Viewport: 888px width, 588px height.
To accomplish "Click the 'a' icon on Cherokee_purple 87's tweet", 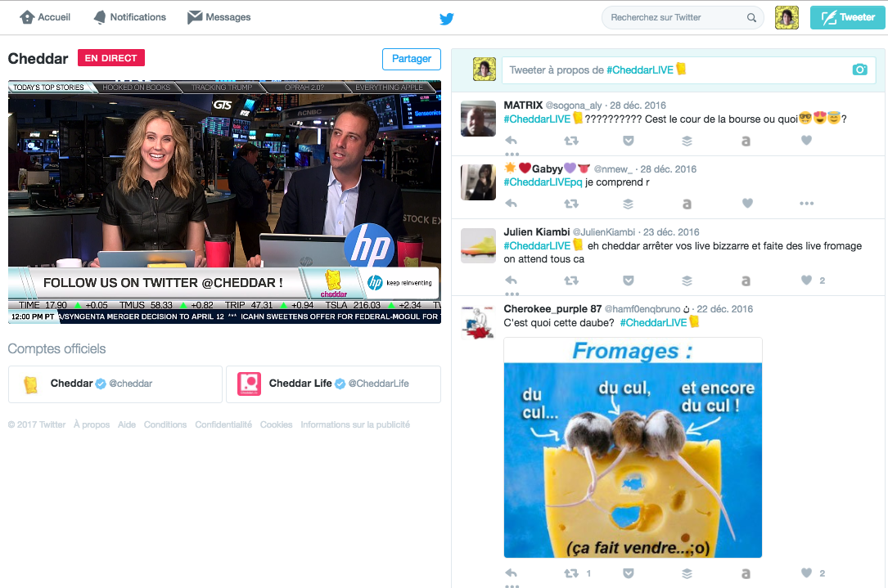I will pyautogui.click(x=746, y=574).
